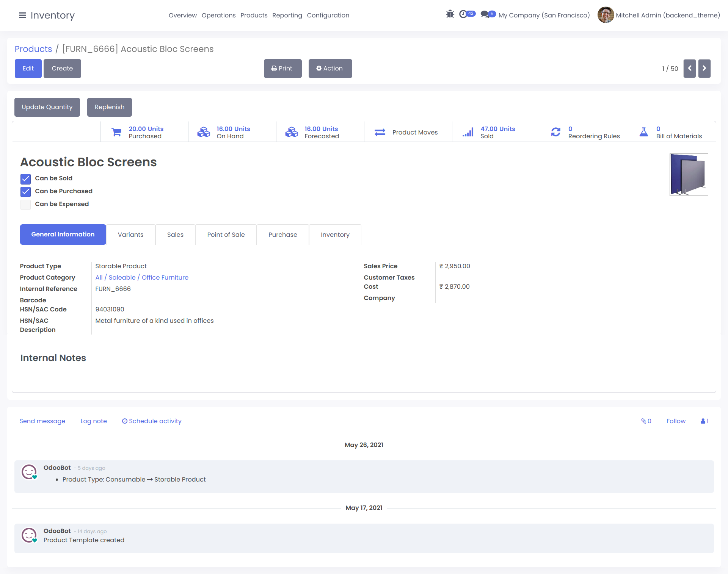Screen dimensions: 728x574
Task: Click the Edit button
Action: (28, 69)
